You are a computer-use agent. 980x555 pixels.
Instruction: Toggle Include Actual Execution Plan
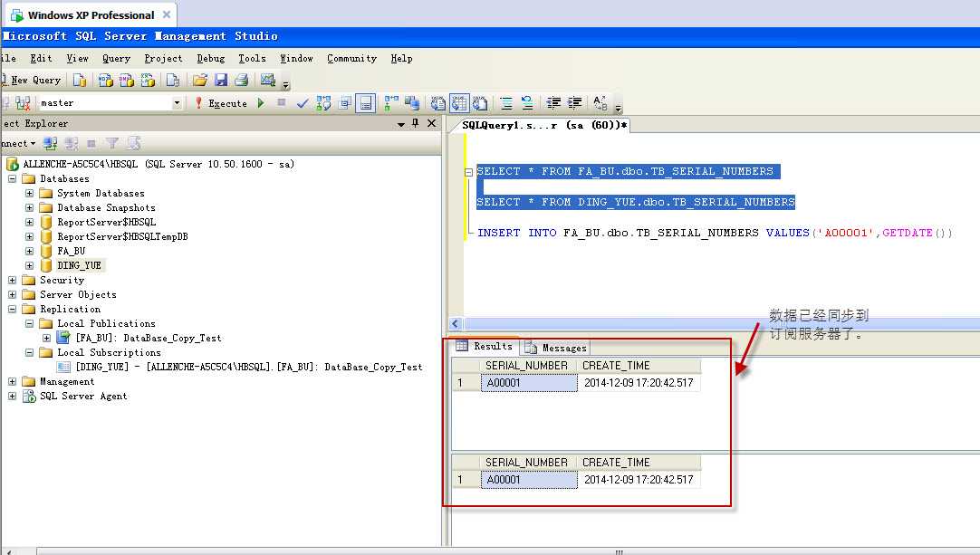pyautogui.click(x=391, y=103)
